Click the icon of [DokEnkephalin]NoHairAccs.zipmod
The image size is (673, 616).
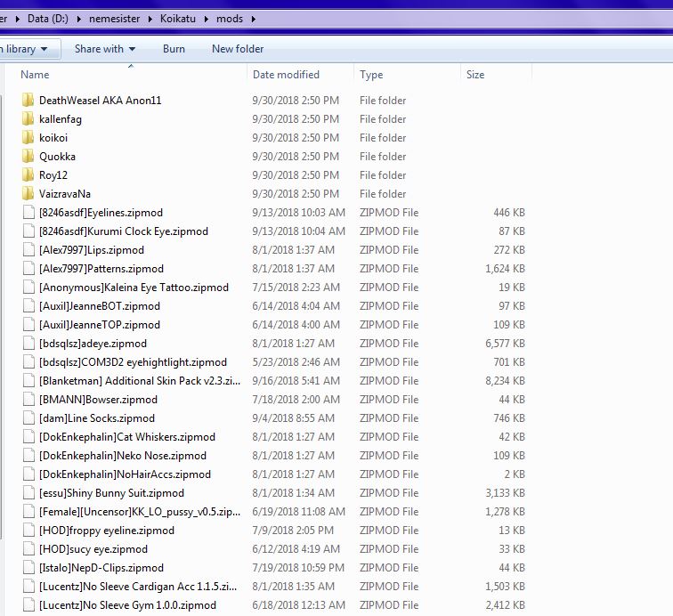pyautogui.click(x=28, y=474)
